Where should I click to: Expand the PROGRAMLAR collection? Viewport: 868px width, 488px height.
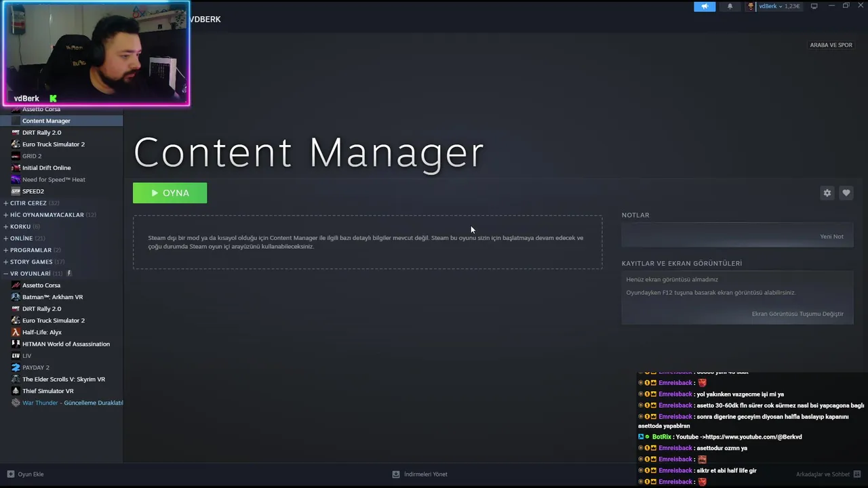click(32, 250)
